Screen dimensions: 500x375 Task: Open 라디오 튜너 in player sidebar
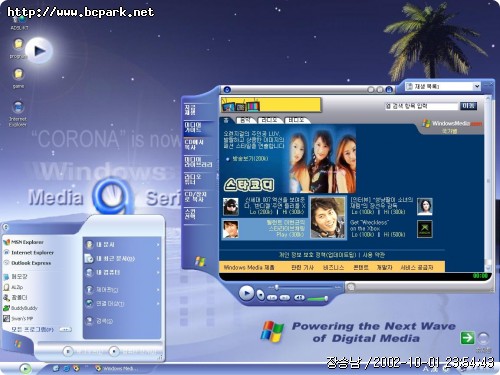tap(193, 179)
